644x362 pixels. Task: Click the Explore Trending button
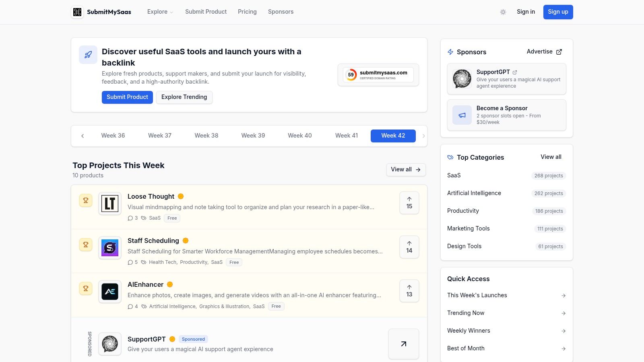point(184,97)
